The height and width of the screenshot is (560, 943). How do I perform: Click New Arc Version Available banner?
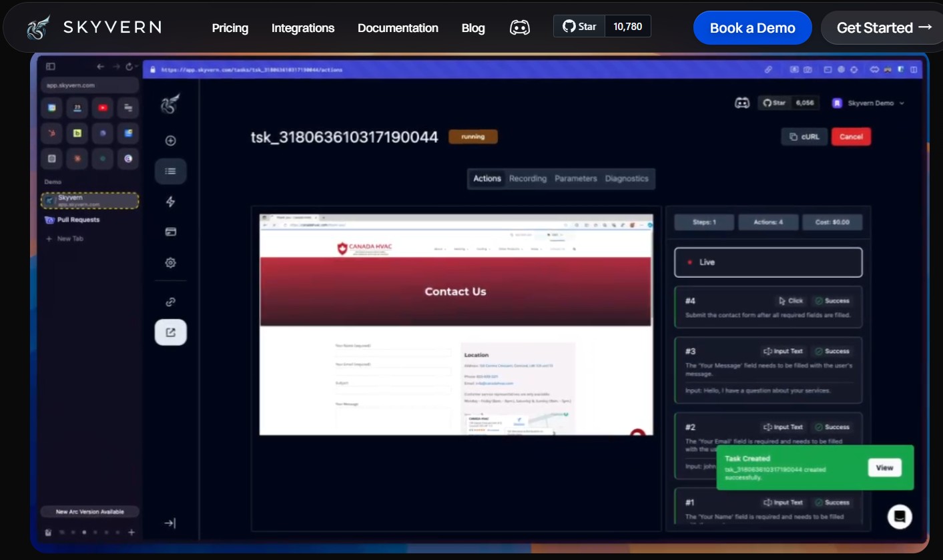[90, 512]
